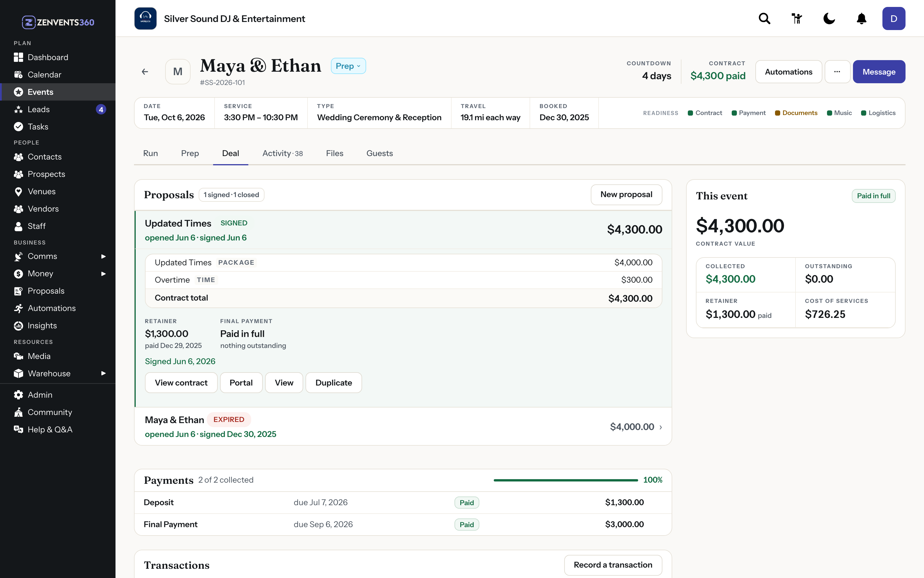Switch to the Run tab
The height and width of the screenshot is (578, 924).
[x=150, y=153]
